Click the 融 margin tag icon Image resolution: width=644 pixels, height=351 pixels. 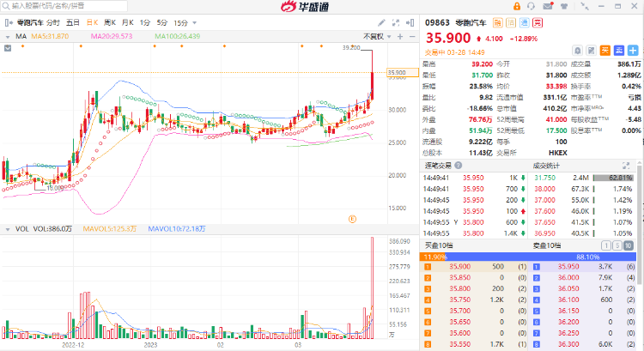coord(497,23)
